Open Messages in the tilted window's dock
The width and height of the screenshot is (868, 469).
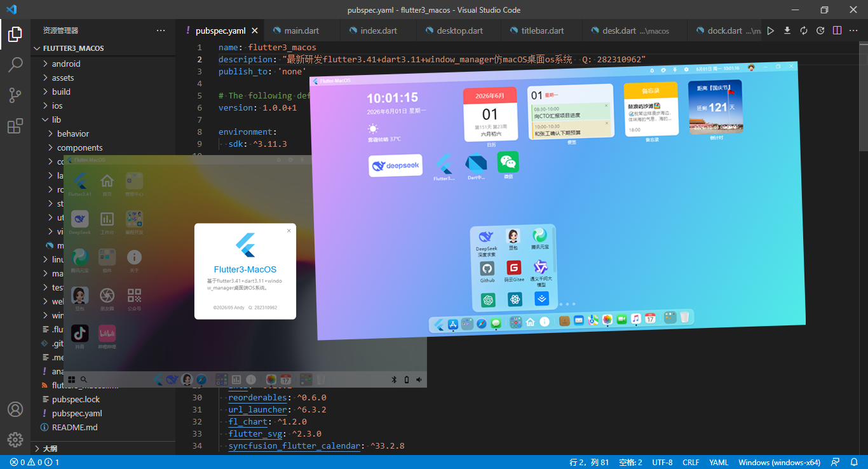496,323
